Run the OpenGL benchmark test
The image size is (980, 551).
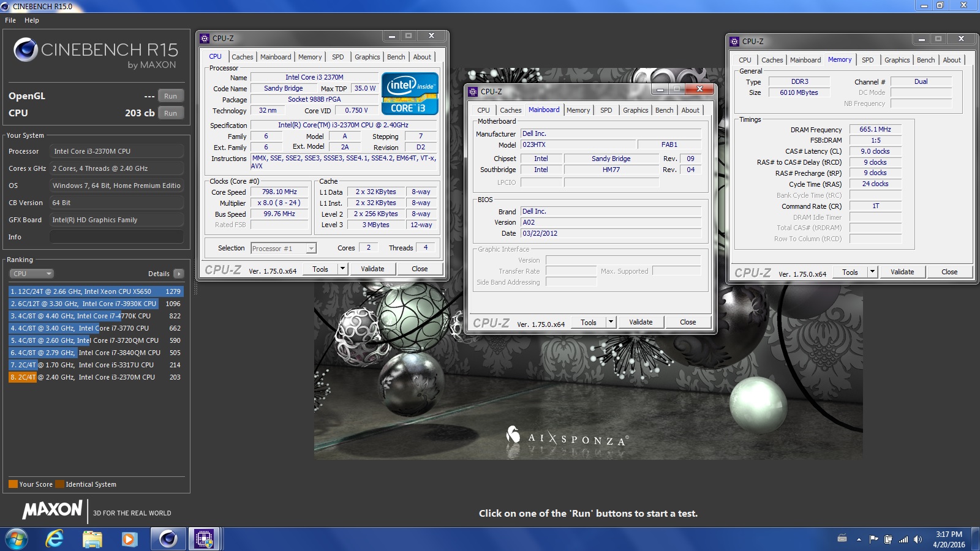(171, 96)
